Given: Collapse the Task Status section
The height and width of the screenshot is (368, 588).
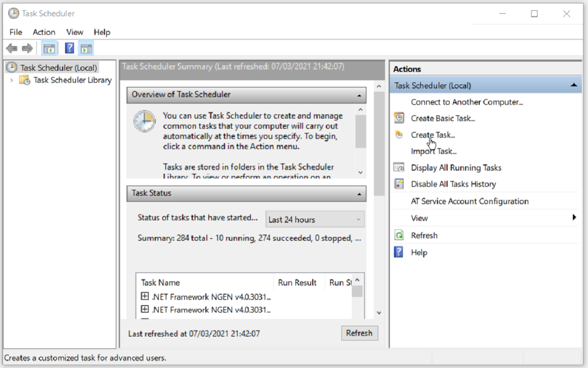Looking at the screenshot, I should [359, 193].
